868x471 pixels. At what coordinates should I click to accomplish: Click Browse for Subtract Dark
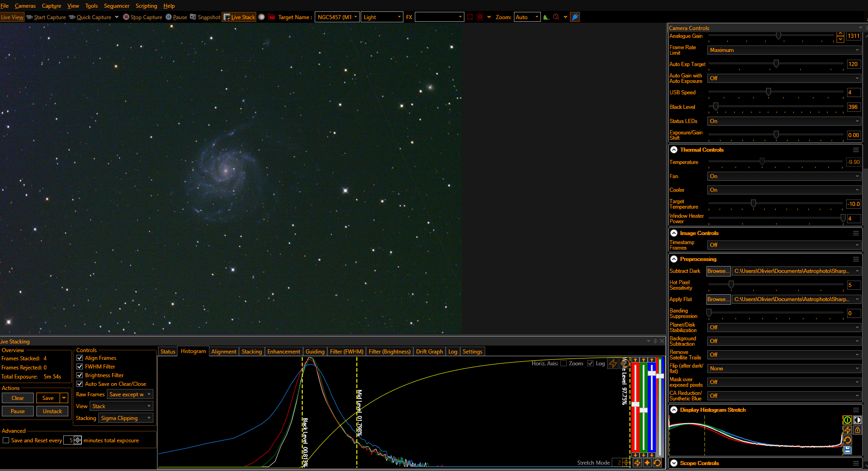[718, 271]
